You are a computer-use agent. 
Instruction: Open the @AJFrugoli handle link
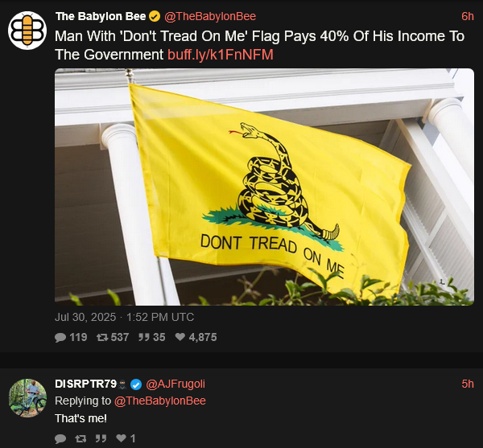pos(175,384)
